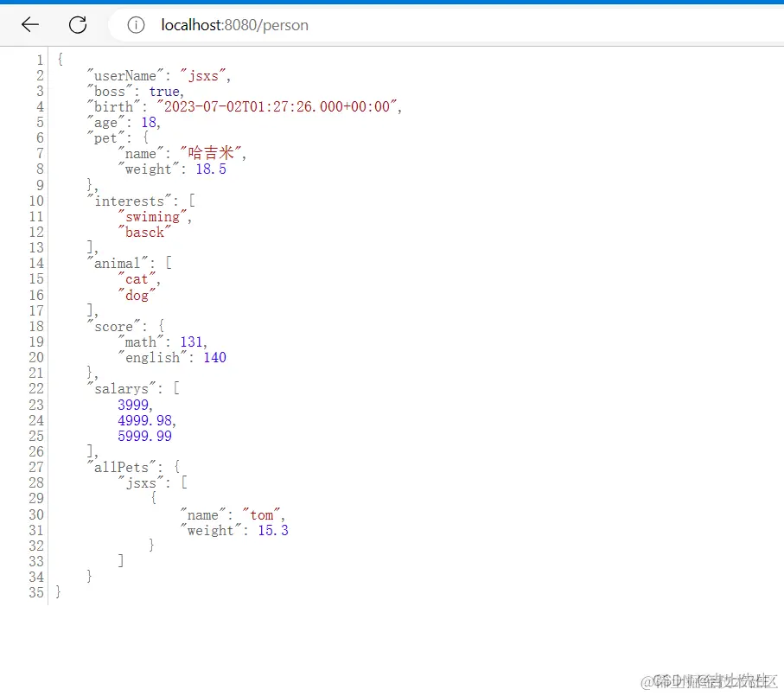
Task: Select the weight value 18.5
Action: point(211,169)
